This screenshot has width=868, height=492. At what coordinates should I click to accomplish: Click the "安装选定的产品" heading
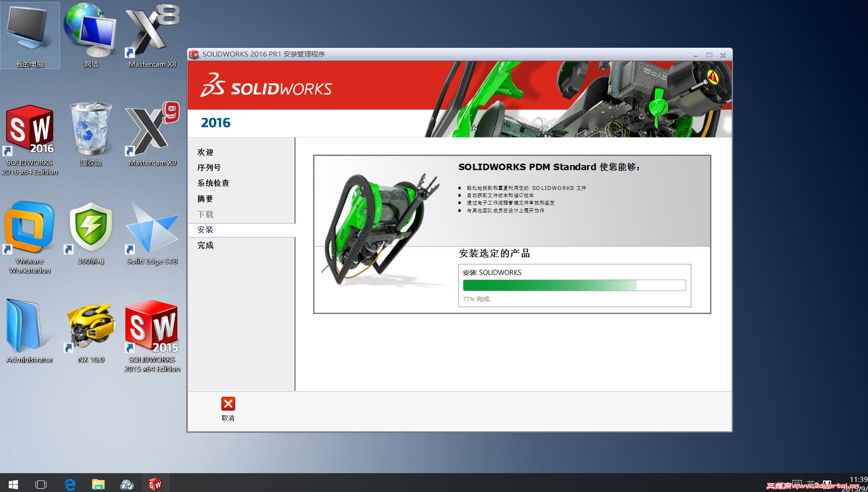(494, 253)
